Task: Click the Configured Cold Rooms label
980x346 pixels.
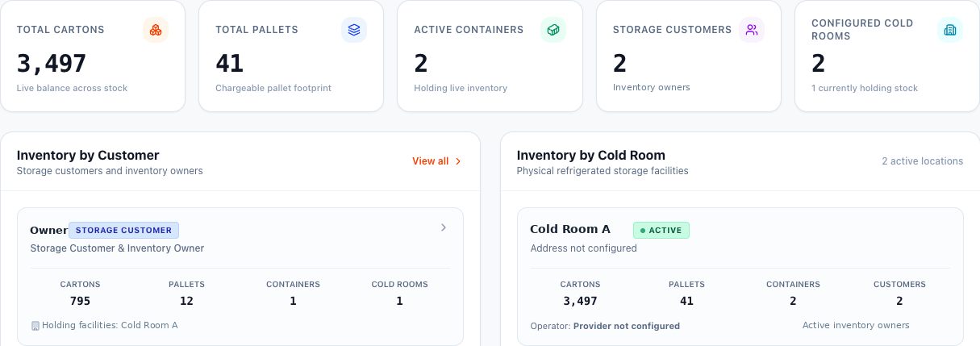Action: [862, 30]
